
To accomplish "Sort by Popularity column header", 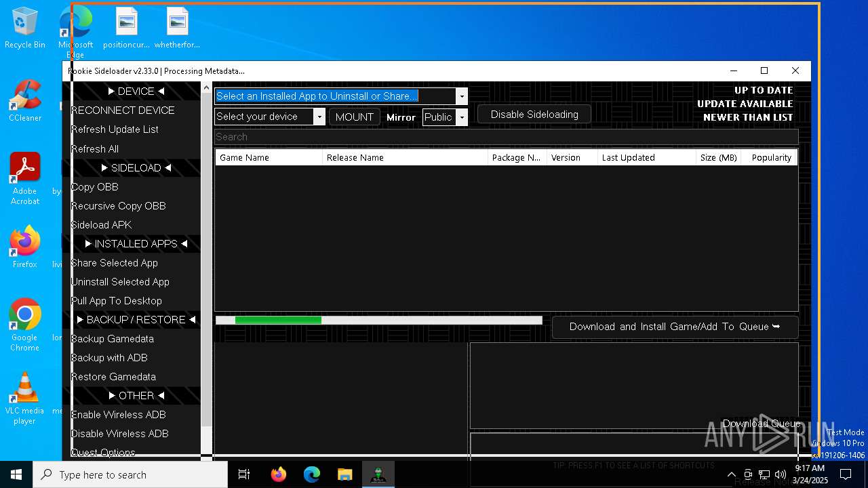I will [770, 157].
